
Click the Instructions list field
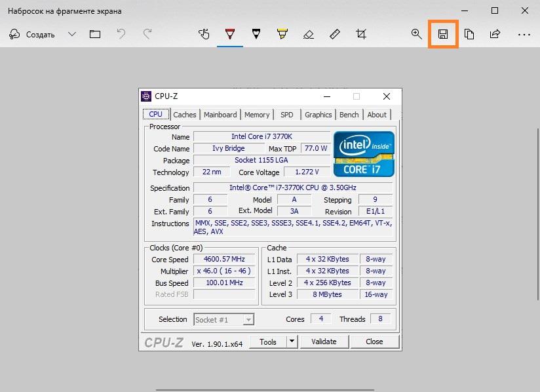[293, 227]
